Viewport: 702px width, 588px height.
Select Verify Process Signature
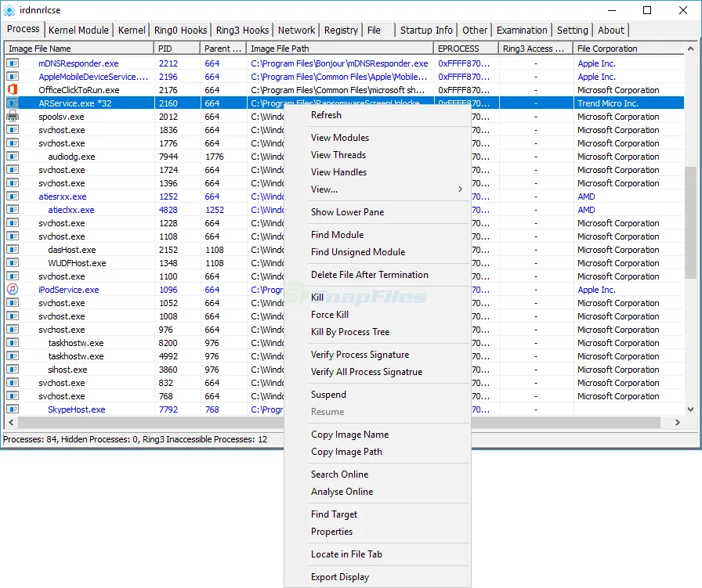(x=378, y=355)
